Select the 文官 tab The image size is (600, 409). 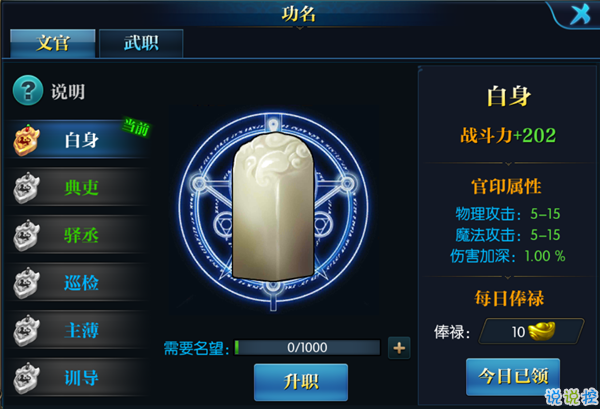52,43
